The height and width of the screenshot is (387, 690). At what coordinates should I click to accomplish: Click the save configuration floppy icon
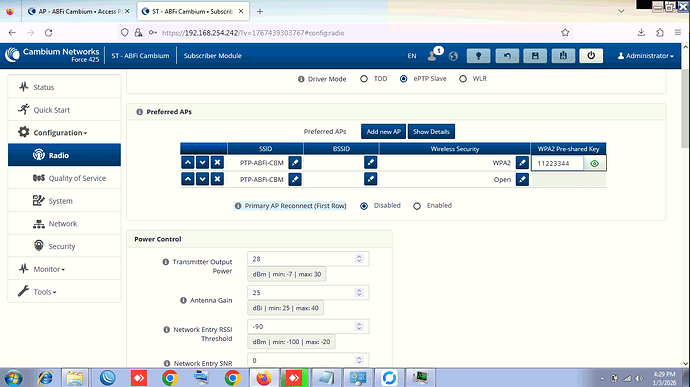535,55
